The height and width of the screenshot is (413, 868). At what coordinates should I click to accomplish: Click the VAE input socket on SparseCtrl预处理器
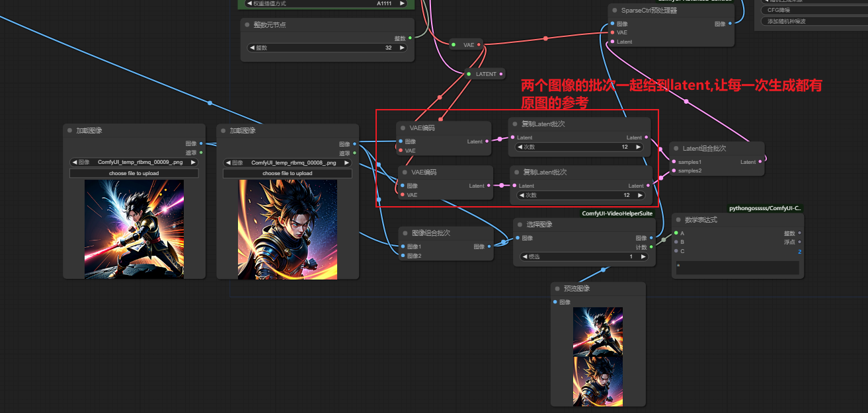click(x=613, y=32)
